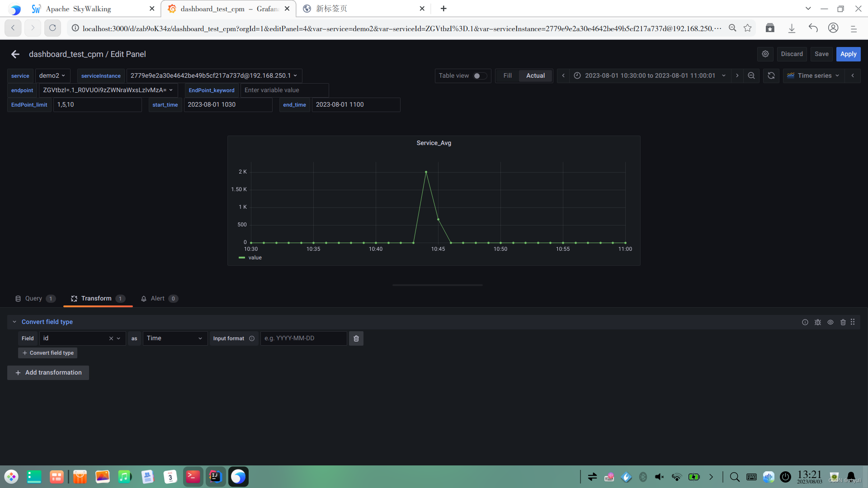Switch value display to Fill mode
The image size is (868, 488).
pos(507,75)
